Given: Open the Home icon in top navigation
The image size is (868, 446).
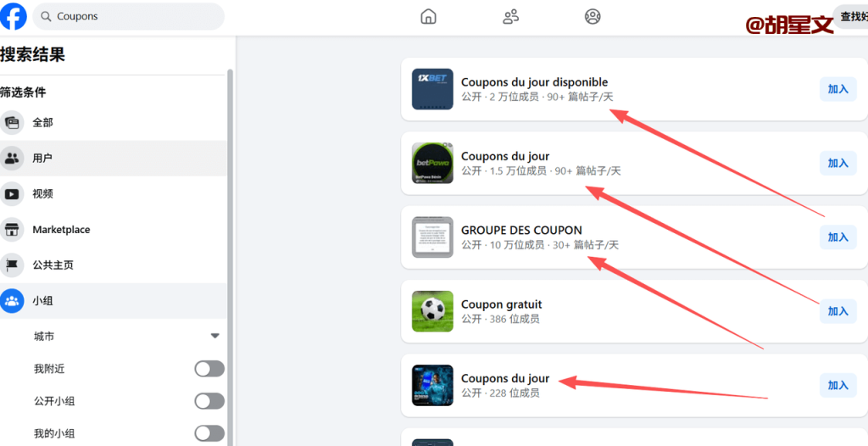Looking at the screenshot, I should click(429, 17).
